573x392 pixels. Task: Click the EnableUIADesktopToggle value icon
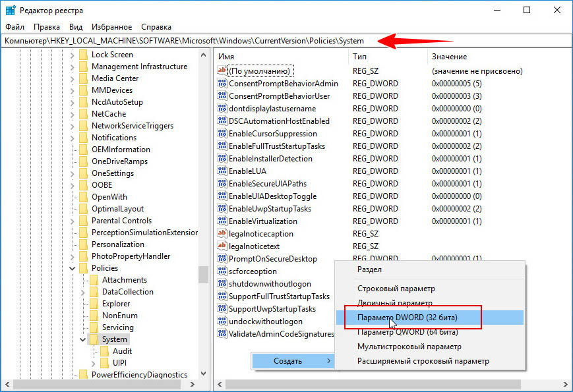coord(222,196)
